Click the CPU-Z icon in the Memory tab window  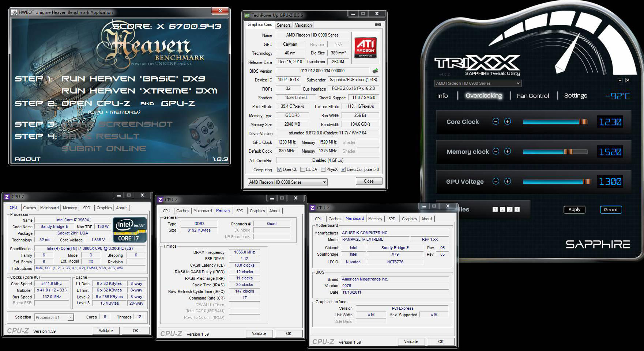(160, 200)
